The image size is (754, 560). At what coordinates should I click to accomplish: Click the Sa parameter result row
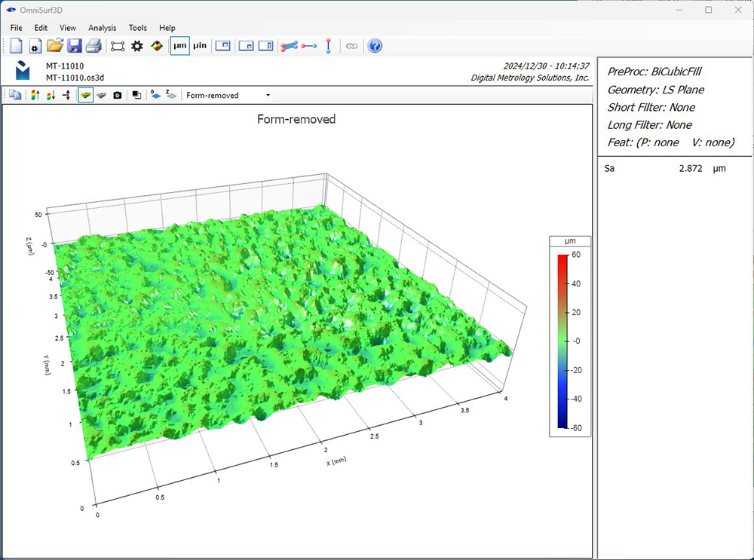coord(664,169)
